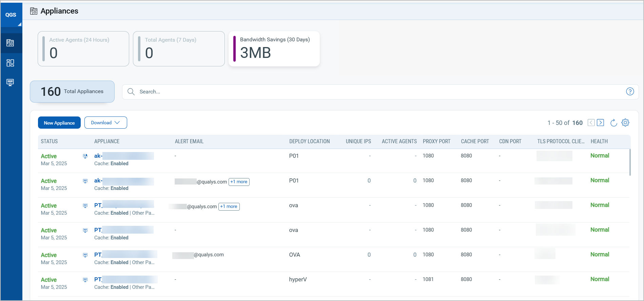Expand '+1 more' emails for ova appliance
Screen dimensions: 644x301
click(x=229, y=207)
